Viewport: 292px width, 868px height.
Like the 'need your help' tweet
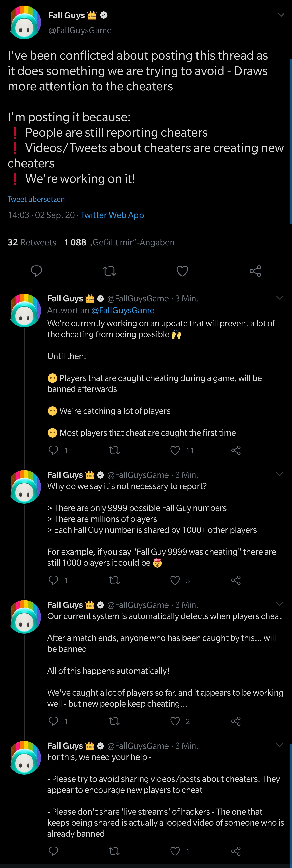(175, 851)
